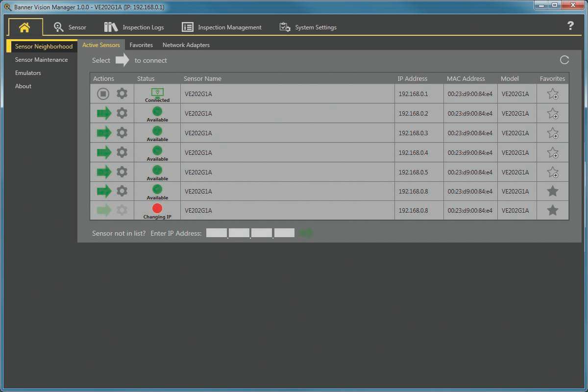Image resolution: width=588 pixels, height=392 pixels.
Task: Select Sensor Maintenance in the sidebar
Action: [x=42, y=59]
